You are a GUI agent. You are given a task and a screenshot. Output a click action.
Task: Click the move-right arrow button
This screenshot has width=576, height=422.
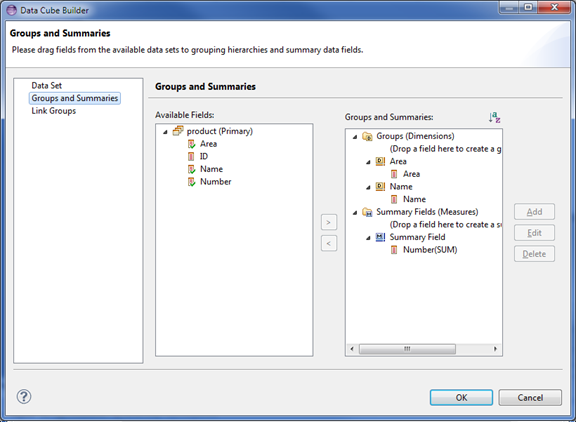329,222
